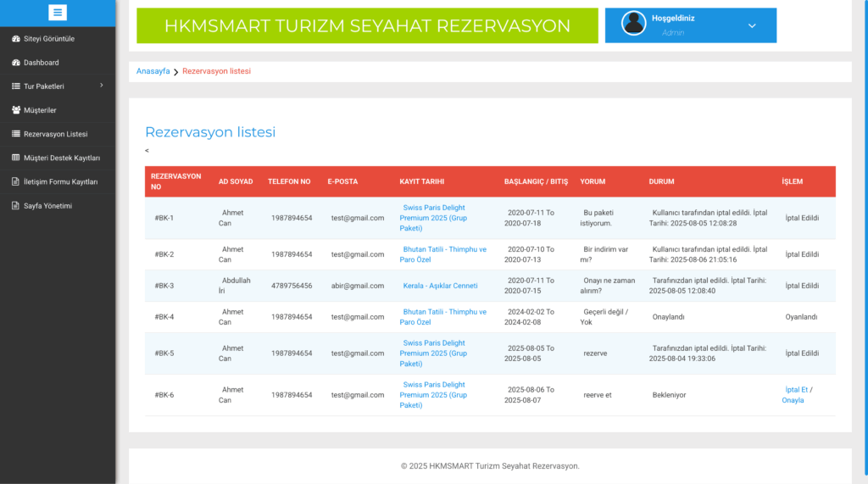Click the BAŞLANGIÇ / BITIŞ column header
The height and width of the screenshot is (484, 868).
(x=536, y=181)
